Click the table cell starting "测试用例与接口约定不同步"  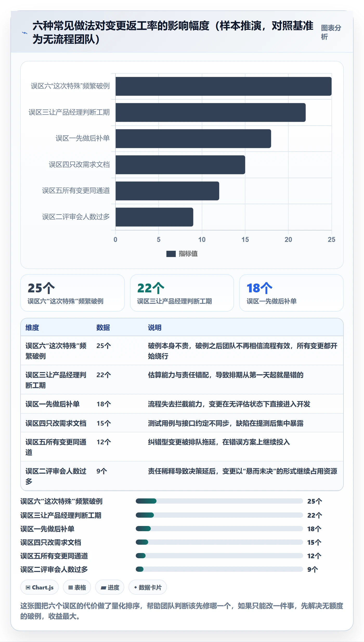243,423
